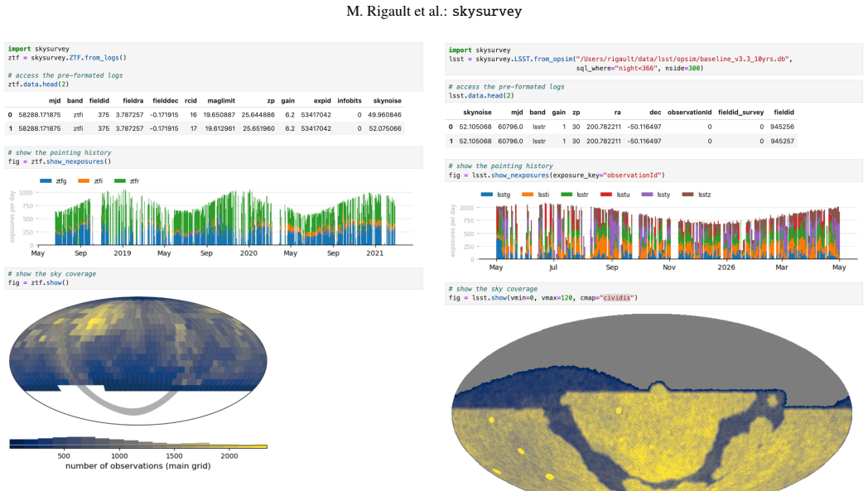Screen dimensions: 868x491
Task: Click the '2021' tick label on ZTF chart
Action: click(374, 253)
